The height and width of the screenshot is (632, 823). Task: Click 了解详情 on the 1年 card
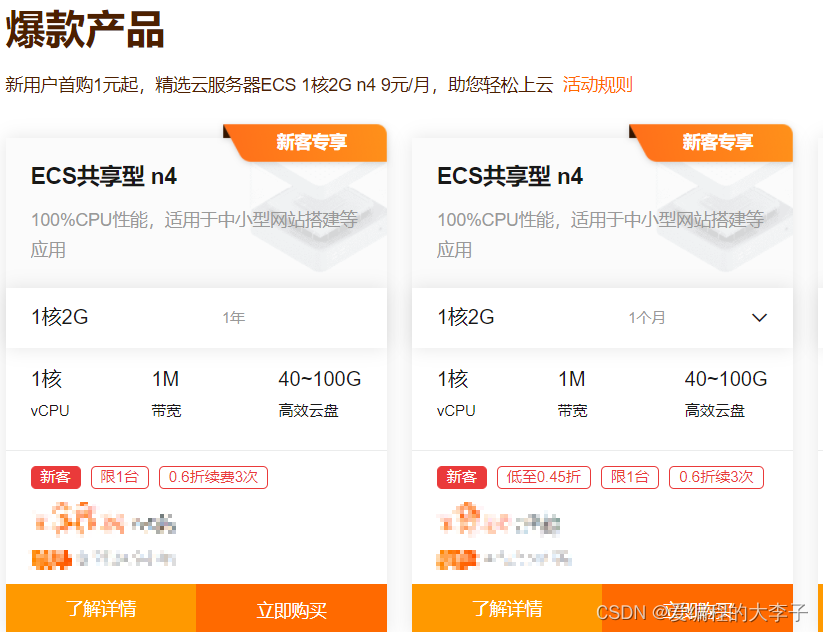tap(101, 609)
